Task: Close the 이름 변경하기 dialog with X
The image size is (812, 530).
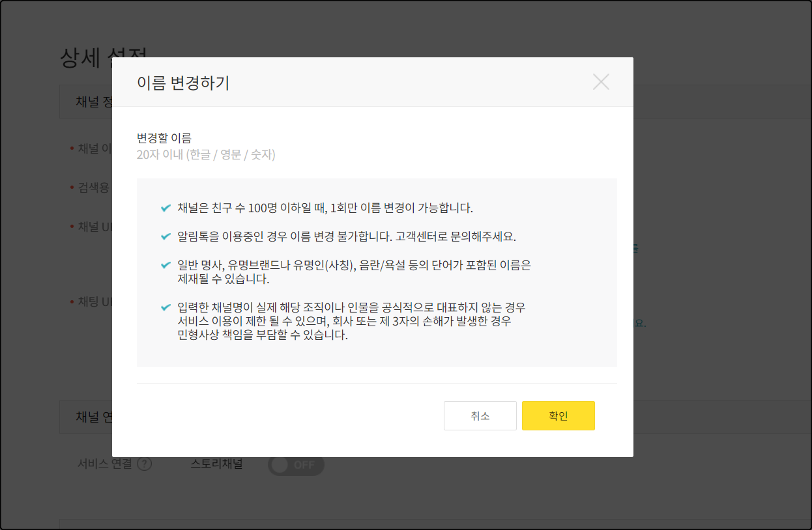Action: 601,82
